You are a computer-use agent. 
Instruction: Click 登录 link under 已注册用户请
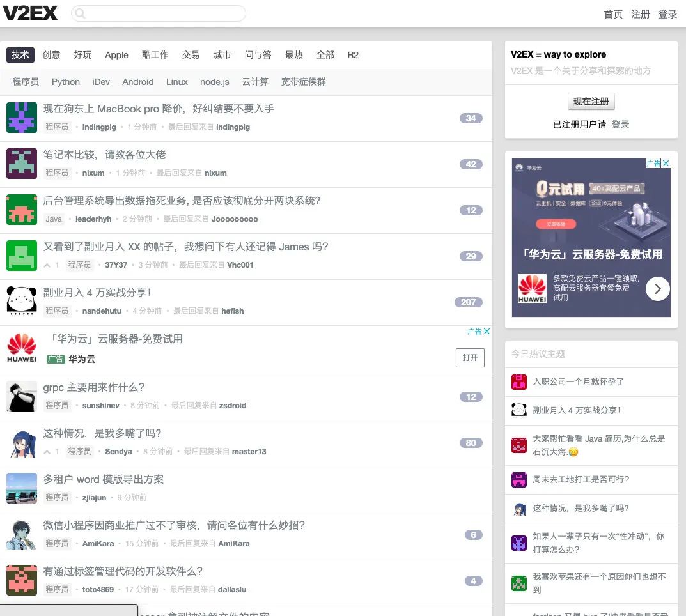click(x=620, y=125)
